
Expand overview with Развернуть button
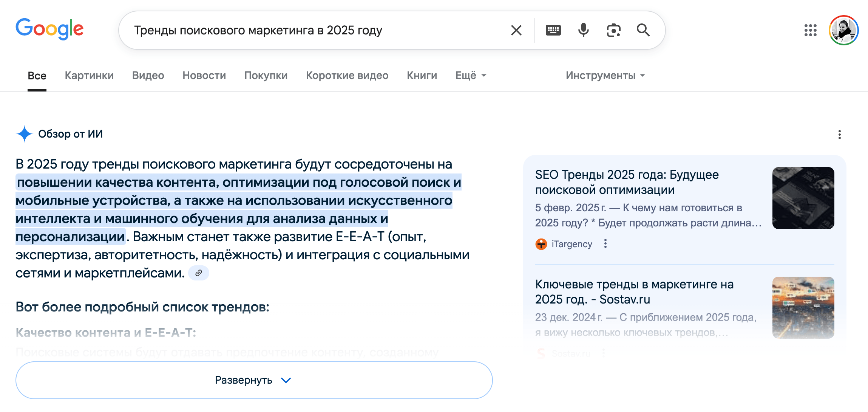(x=254, y=380)
